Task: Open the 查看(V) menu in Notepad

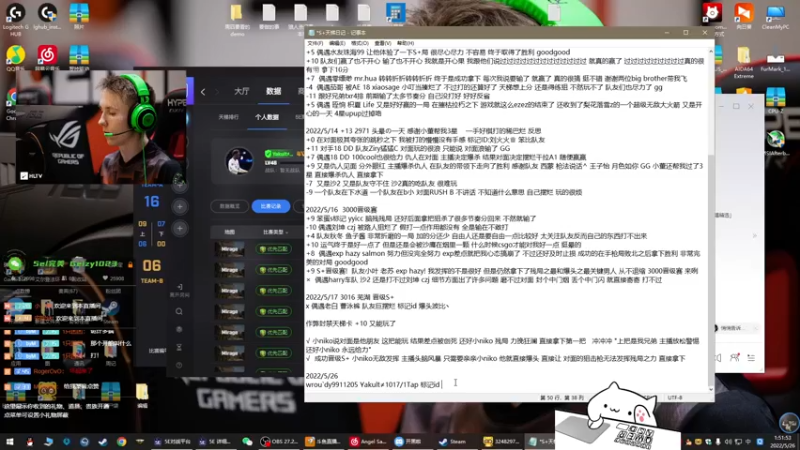Action: (x=383, y=43)
